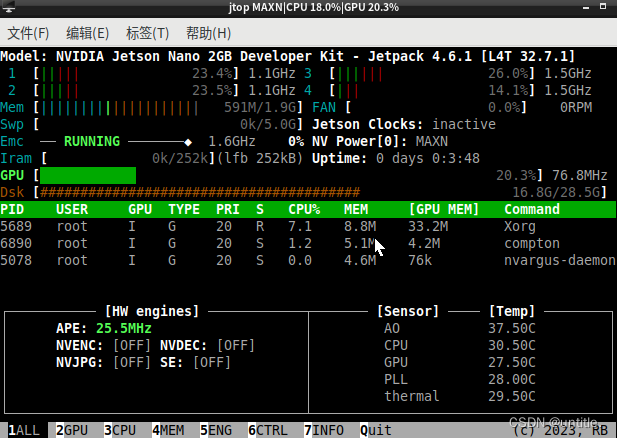The image size is (617, 438).
Task: Click the AO sensor 37.50C reading
Action: pos(512,329)
